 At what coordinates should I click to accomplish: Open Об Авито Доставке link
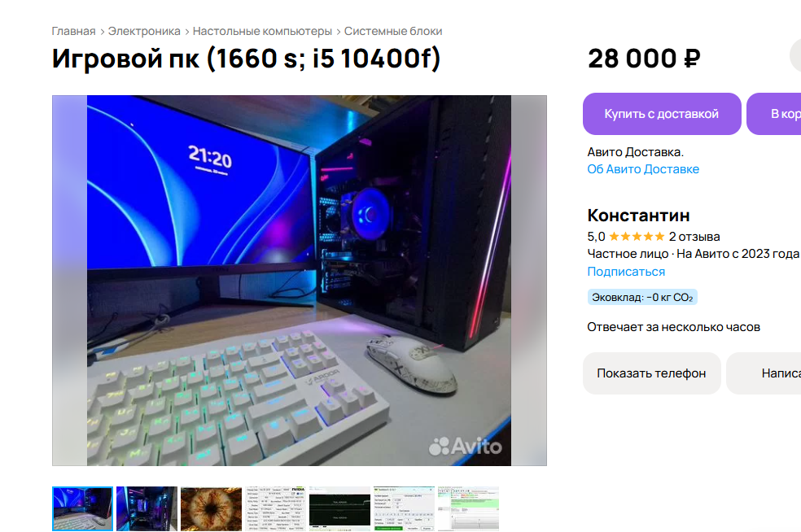point(642,169)
